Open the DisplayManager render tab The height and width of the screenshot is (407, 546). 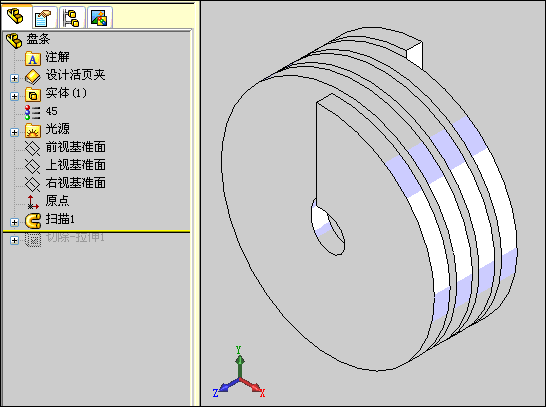point(100,17)
